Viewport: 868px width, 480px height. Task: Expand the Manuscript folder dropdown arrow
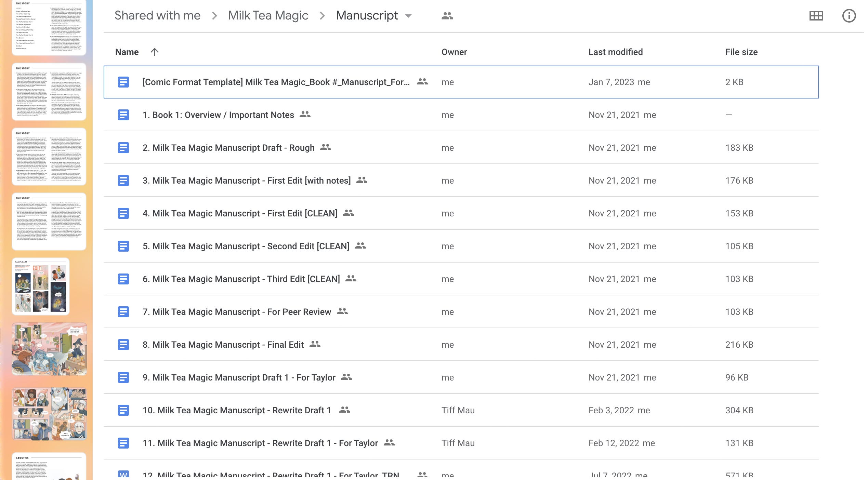click(408, 16)
